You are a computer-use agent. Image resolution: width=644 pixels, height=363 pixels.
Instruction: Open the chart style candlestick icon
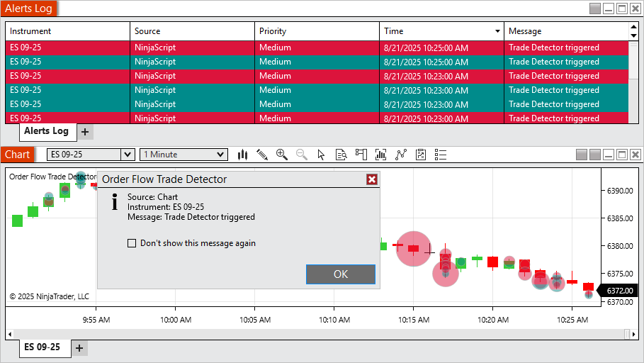pyautogui.click(x=243, y=155)
